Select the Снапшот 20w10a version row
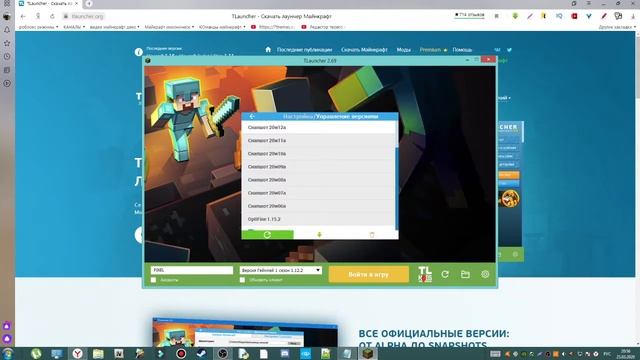Viewport: 640px width, 360px height. 318,153
